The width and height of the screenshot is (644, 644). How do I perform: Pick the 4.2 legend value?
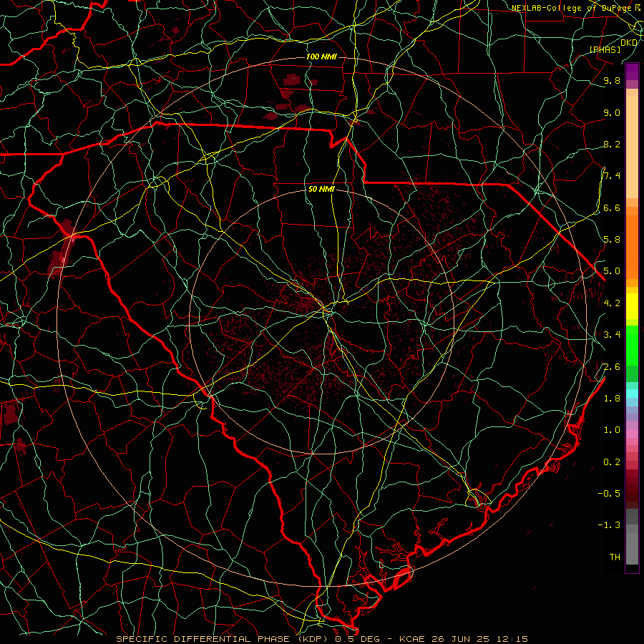pos(612,303)
